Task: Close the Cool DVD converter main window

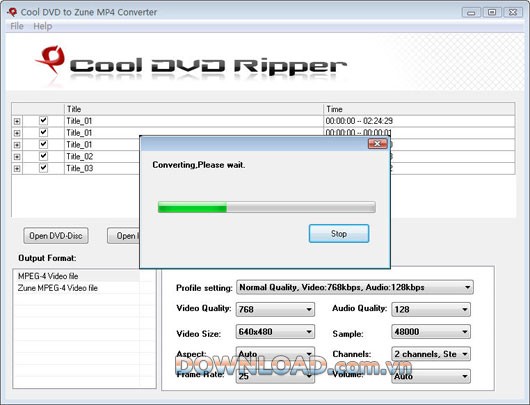Action: 513,13
